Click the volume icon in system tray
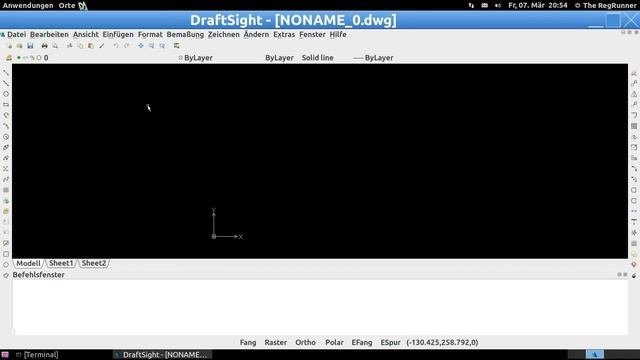The image size is (640, 360). click(498, 5)
